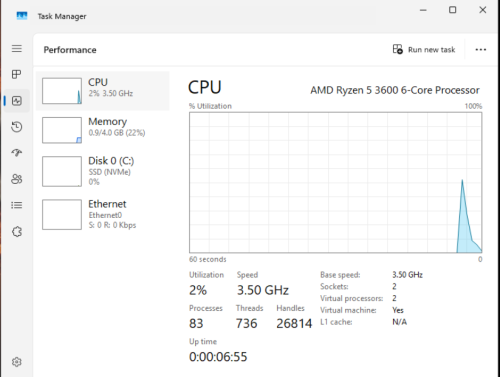Click the CPU utilization graph
The height and width of the screenshot is (377, 500).
pos(335,182)
